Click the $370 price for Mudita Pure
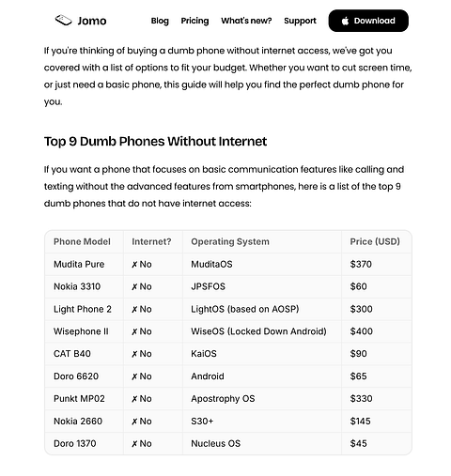Image resolution: width=451 pixels, height=476 pixels. (x=361, y=264)
